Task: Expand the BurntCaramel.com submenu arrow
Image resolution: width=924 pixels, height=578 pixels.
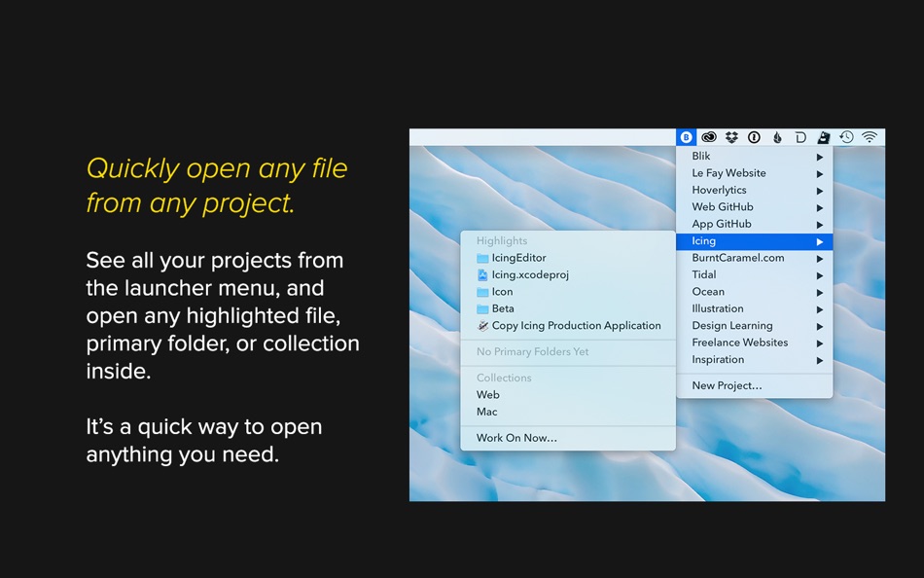Action: pos(820,259)
